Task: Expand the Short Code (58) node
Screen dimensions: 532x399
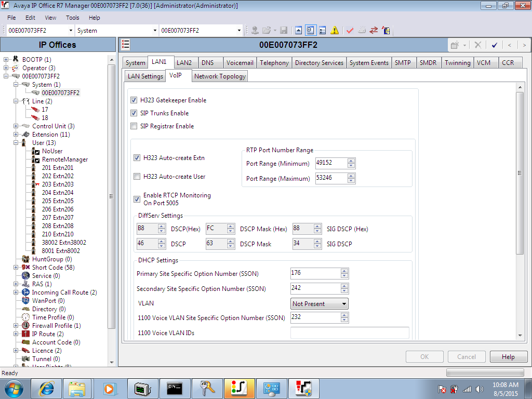Action: [16, 268]
